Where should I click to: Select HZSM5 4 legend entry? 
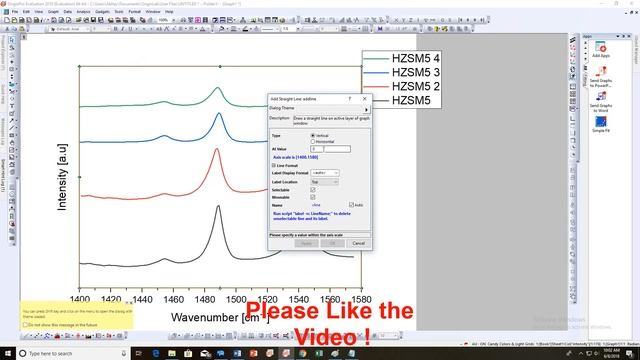401,58
